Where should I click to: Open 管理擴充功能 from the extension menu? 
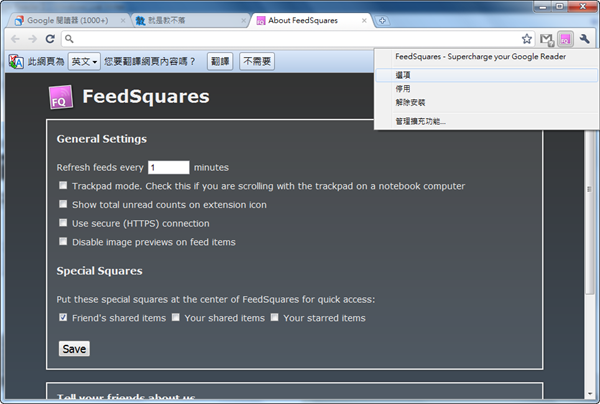(486, 121)
